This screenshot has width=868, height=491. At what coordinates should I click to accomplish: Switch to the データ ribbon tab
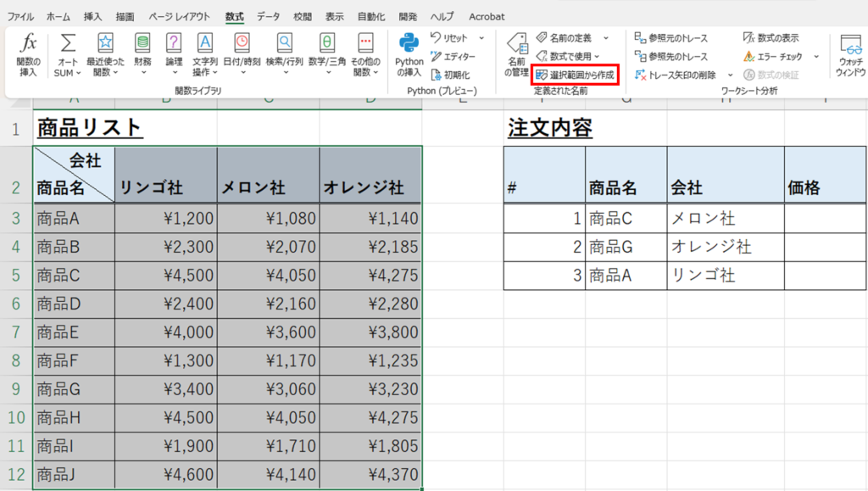tap(268, 16)
